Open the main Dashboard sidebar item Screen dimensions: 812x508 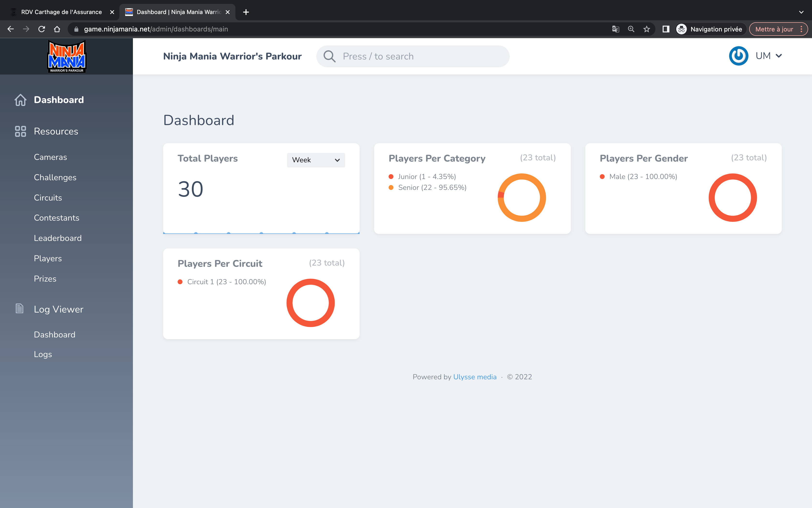[59, 100]
